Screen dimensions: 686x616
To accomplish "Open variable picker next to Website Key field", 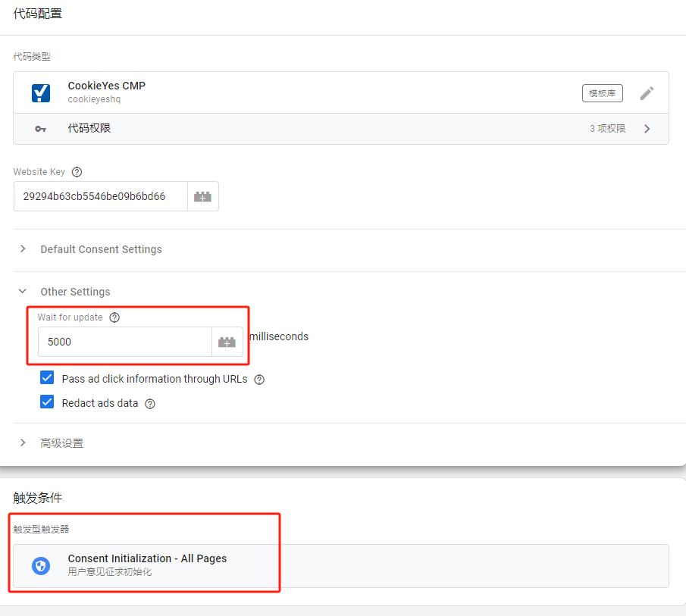I will [x=203, y=196].
